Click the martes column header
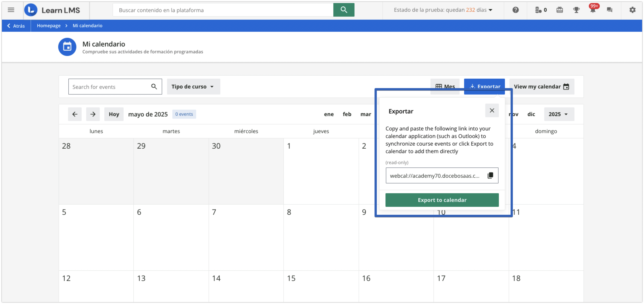Image resolution: width=644 pixels, height=304 pixels. pyautogui.click(x=171, y=131)
